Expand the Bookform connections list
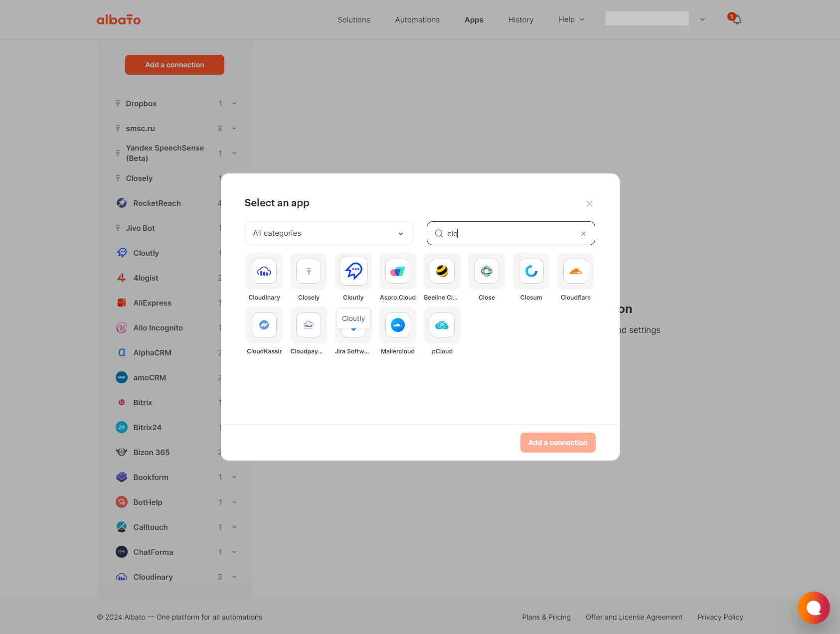 coord(234,477)
